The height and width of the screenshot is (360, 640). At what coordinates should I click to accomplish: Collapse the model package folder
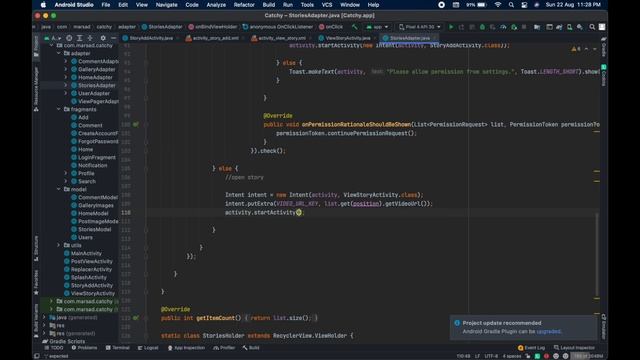(x=59, y=189)
